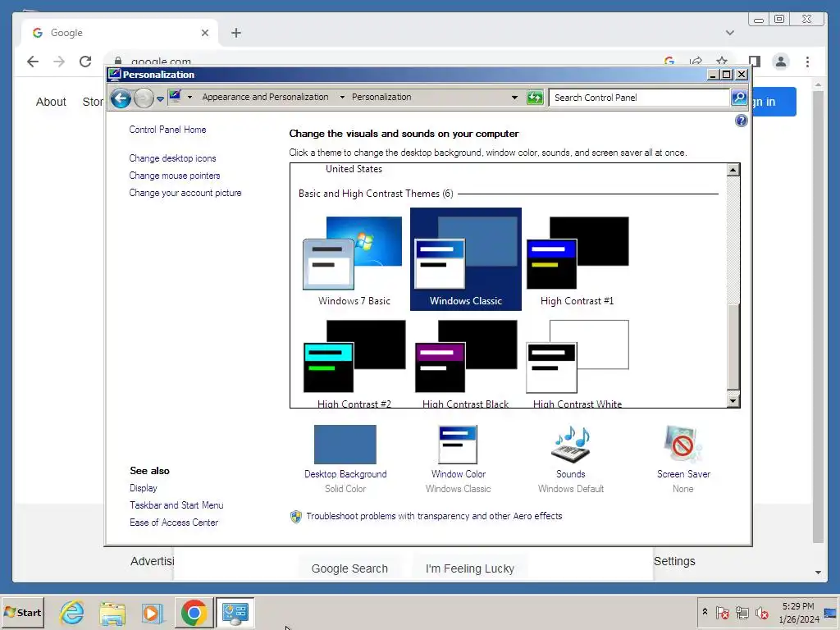
Task: Toggle Chrome side panel icon
Action: (755, 62)
